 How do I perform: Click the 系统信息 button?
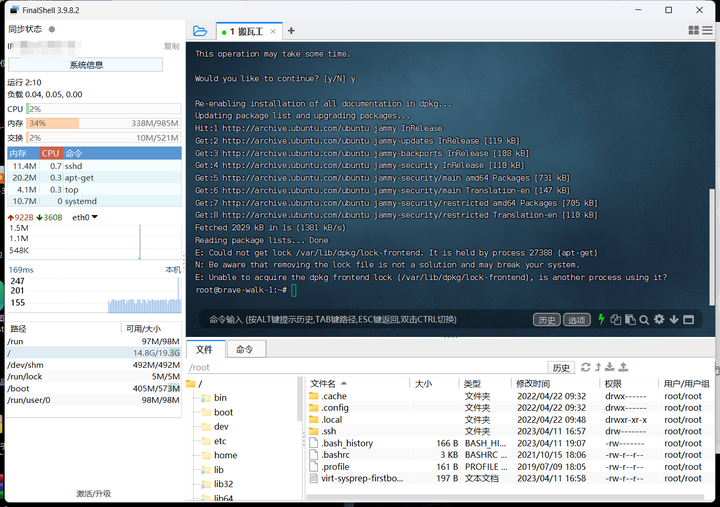[86, 65]
